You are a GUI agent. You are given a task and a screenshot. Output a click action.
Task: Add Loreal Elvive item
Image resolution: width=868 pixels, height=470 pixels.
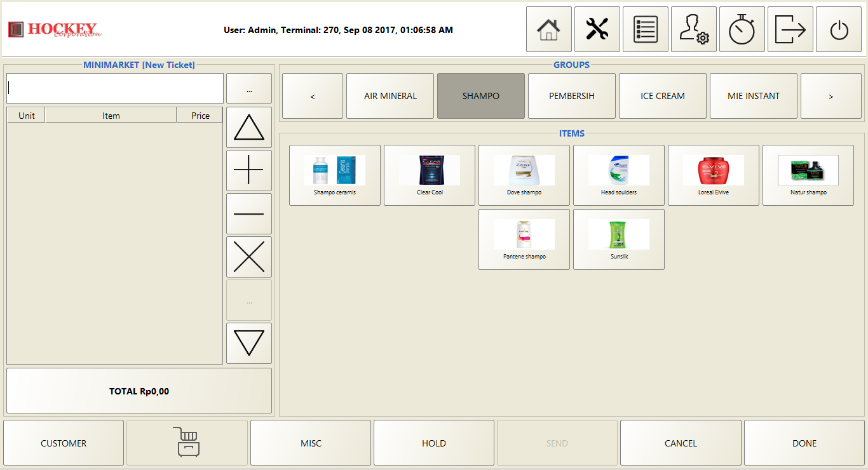[714, 175]
